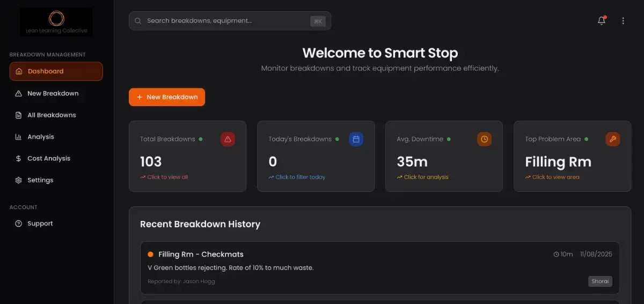Click the gear icon beside Settings
Image resolution: width=644 pixels, height=304 pixels.
(x=19, y=180)
